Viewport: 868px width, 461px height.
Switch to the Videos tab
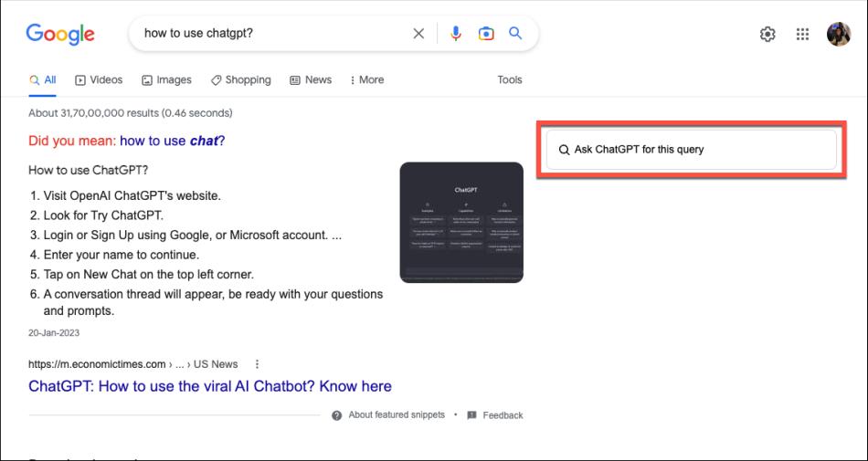99,80
